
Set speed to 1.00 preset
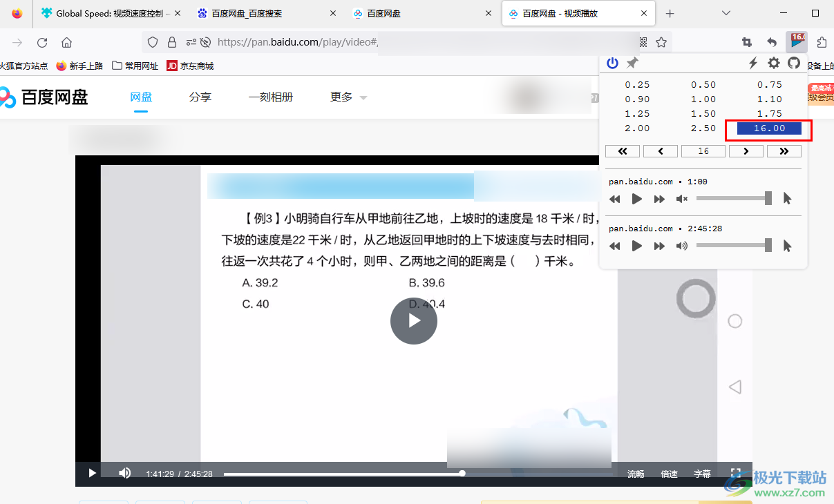(x=703, y=99)
